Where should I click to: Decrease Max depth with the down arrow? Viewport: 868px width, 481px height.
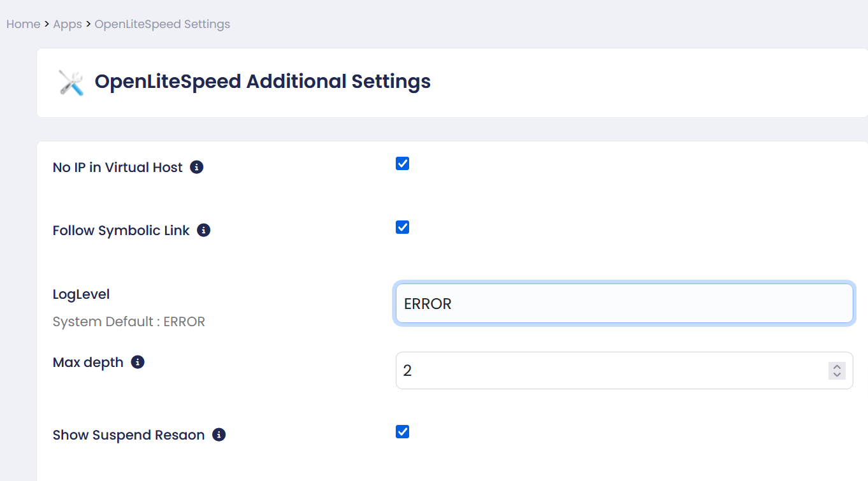click(x=837, y=375)
